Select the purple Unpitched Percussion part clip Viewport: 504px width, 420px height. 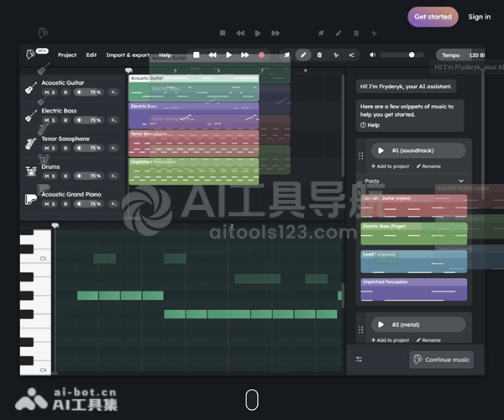(413, 290)
